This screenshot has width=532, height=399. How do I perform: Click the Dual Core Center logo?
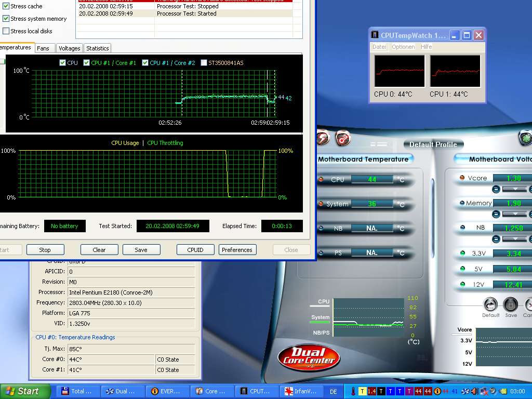[x=309, y=357]
